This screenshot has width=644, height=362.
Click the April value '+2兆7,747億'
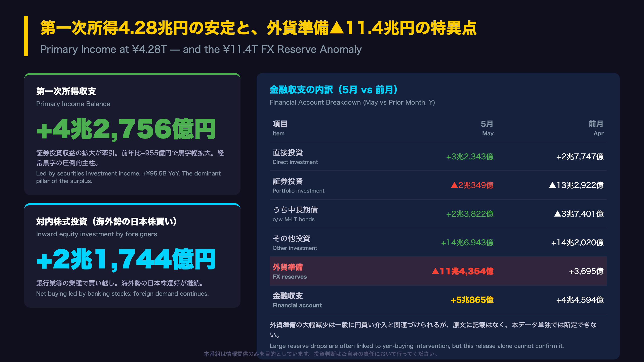click(580, 157)
